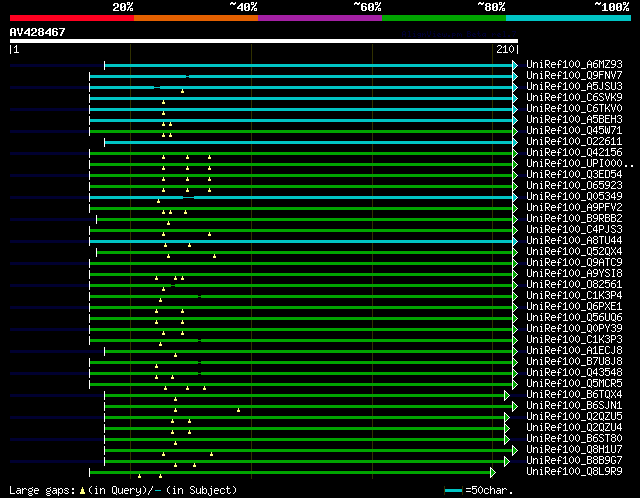Click the orange ~40% identity legend segment
This screenshot has height=498, width=640.
coord(196,18)
